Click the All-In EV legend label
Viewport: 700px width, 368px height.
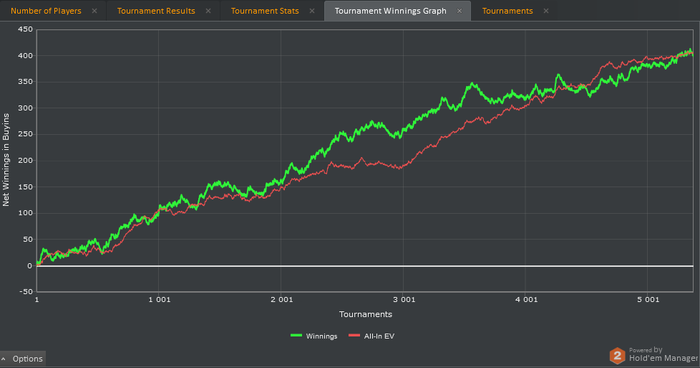click(379, 336)
